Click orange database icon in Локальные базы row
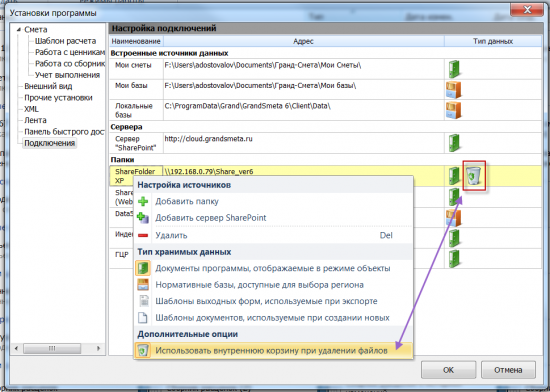This screenshot has height=392, width=550. point(453,110)
